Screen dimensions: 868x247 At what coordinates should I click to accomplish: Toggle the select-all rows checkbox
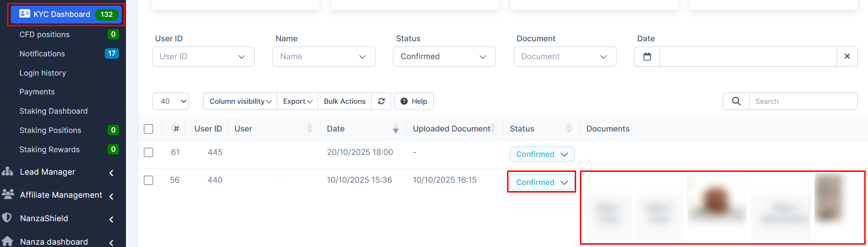(x=149, y=129)
